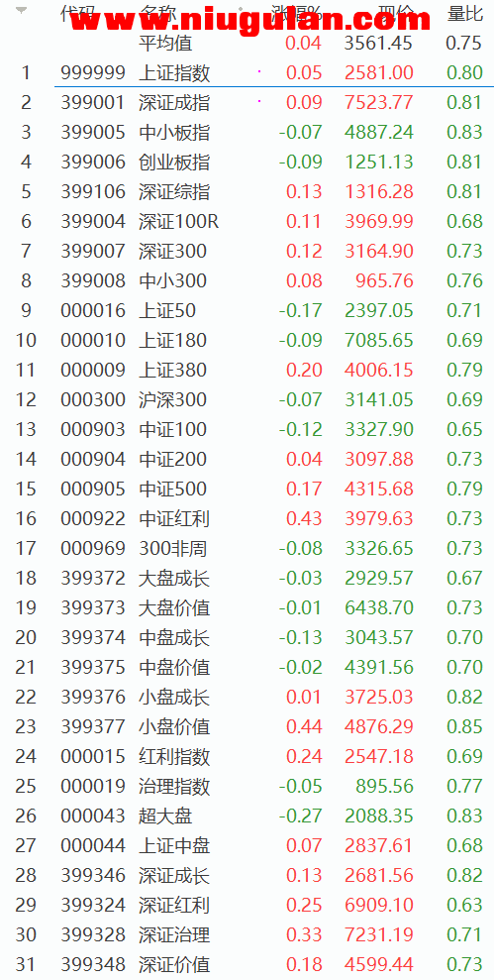Select the 沪深300 index entry
The image size is (494, 980).
247,399
